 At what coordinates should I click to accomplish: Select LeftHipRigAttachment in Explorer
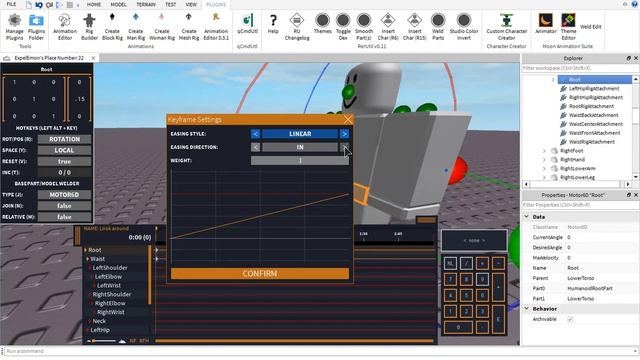click(x=593, y=88)
